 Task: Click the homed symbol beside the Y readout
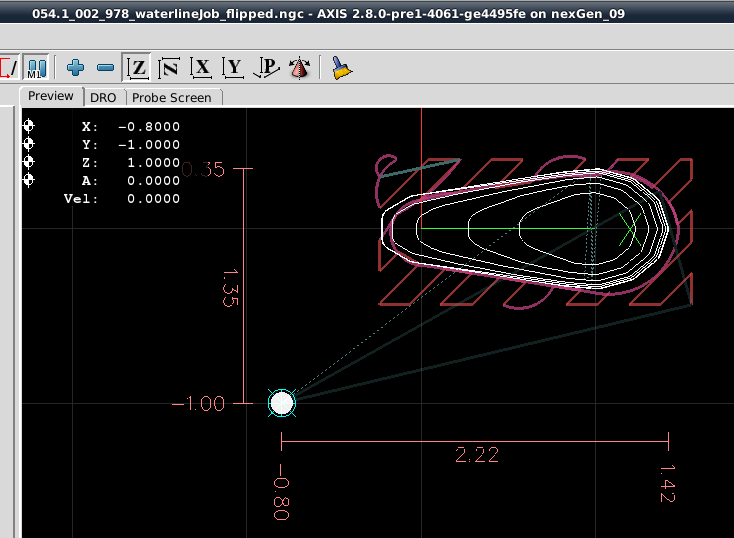pyautogui.click(x=29, y=144)
